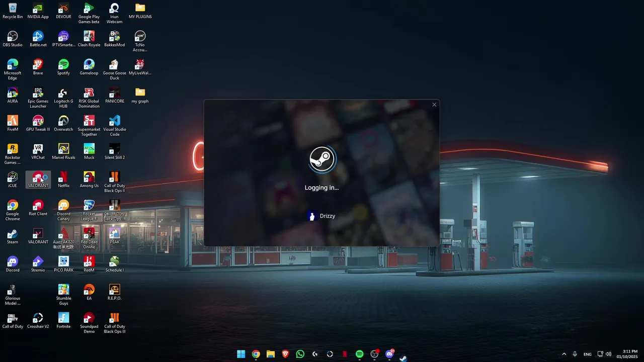Select the RISK Global Domination shortcut
Image resolution: width=644 pixels, height=362 pixels.
point(89,98)
